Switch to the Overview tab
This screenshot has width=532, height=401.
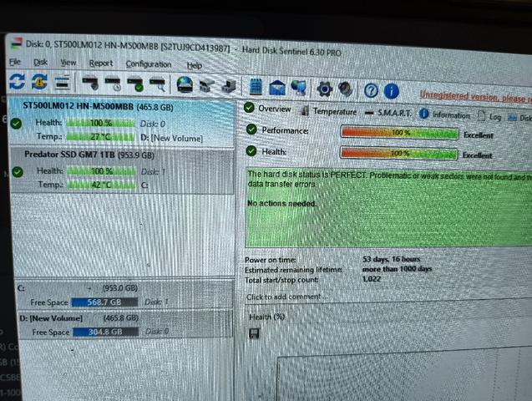[x=267, y=109]
